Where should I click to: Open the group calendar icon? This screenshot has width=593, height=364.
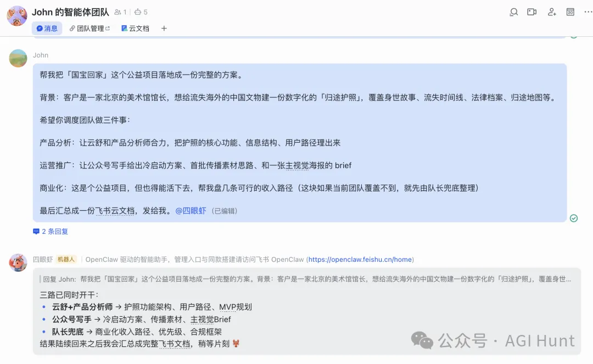coord(570,12)
